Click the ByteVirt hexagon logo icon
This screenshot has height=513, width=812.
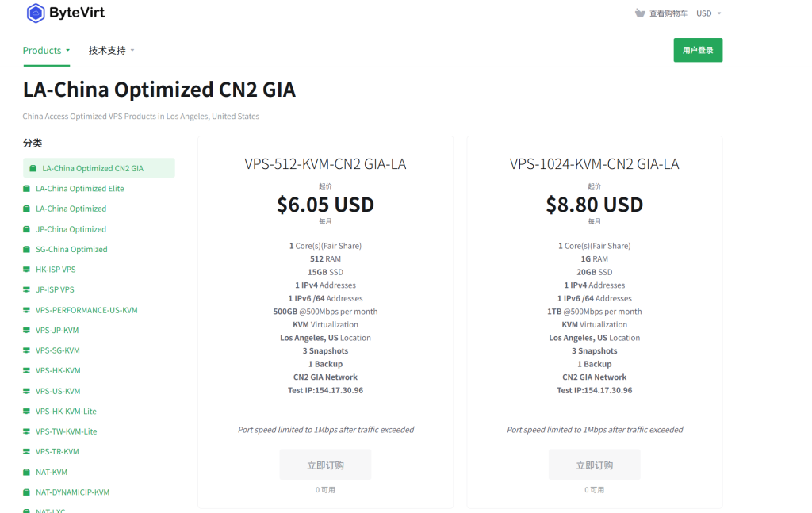[35, 13]
